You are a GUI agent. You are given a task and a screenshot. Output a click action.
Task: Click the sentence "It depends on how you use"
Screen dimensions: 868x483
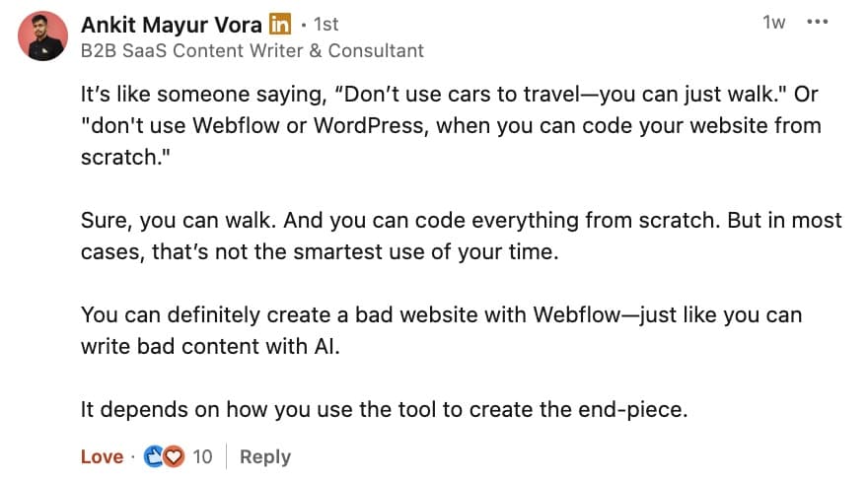tap(384, 410)
